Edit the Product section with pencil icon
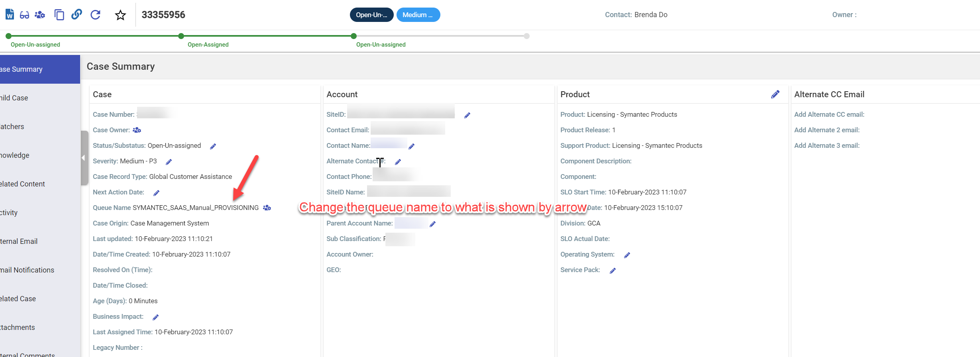The width and height of the screenshot is (980, 357). coord(775,94)
